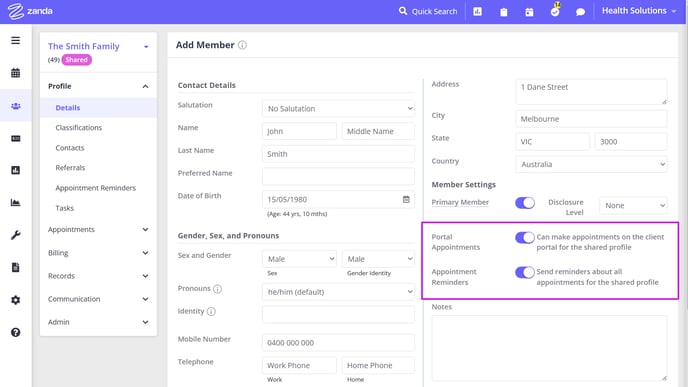This screenshot has width=688, height=387.
Task: Click the Add Member info icon
Action: 242,45
